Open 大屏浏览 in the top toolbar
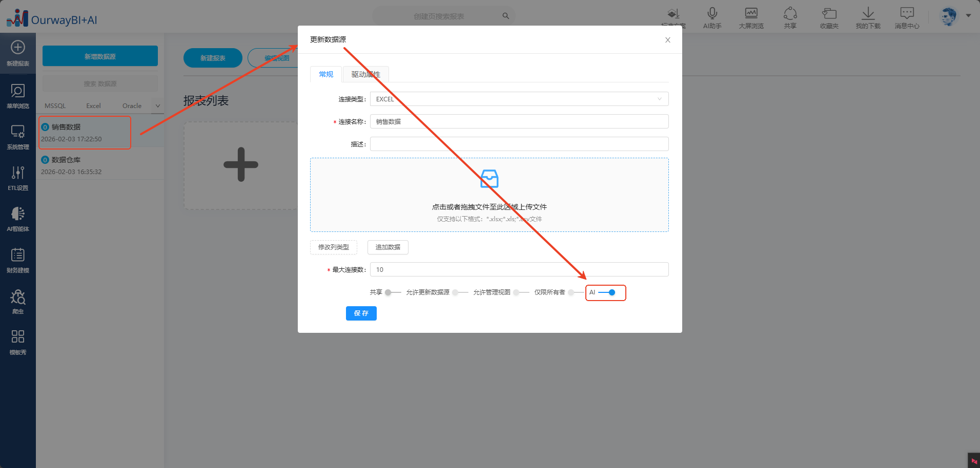The image size is (980, 468). (x=751, y=18)
